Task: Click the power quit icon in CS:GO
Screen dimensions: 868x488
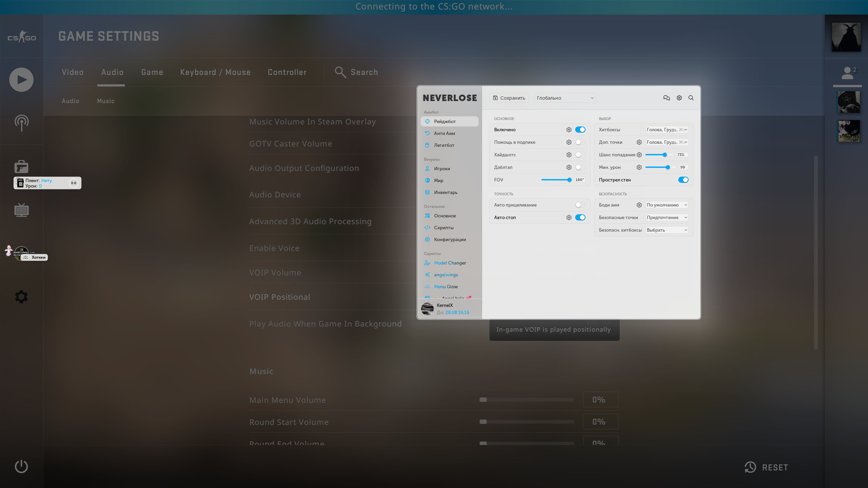Action: point(21,466)
